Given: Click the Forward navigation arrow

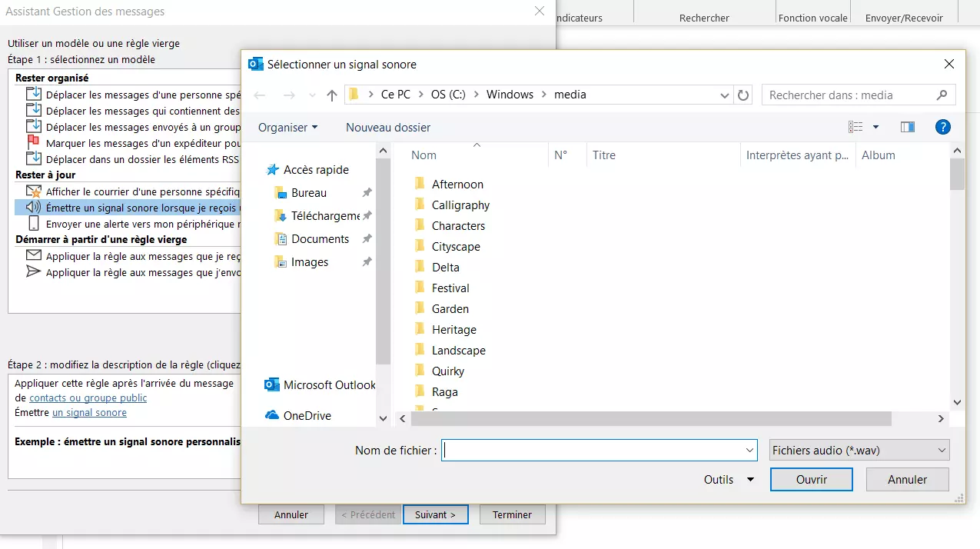Looking at the screenshot, I should 289,95.
